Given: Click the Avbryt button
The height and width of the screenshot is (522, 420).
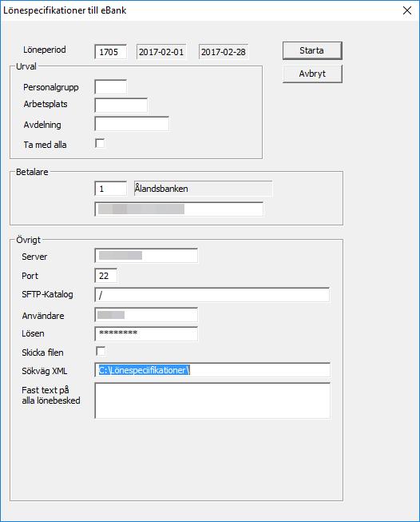Looking at the screenshot, I should click(x=312, y=74).
